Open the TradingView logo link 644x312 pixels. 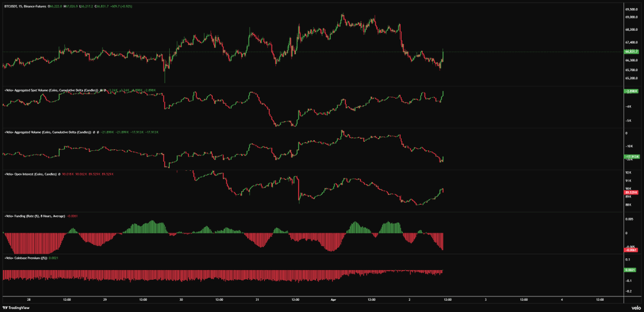(x=16, y=308)
